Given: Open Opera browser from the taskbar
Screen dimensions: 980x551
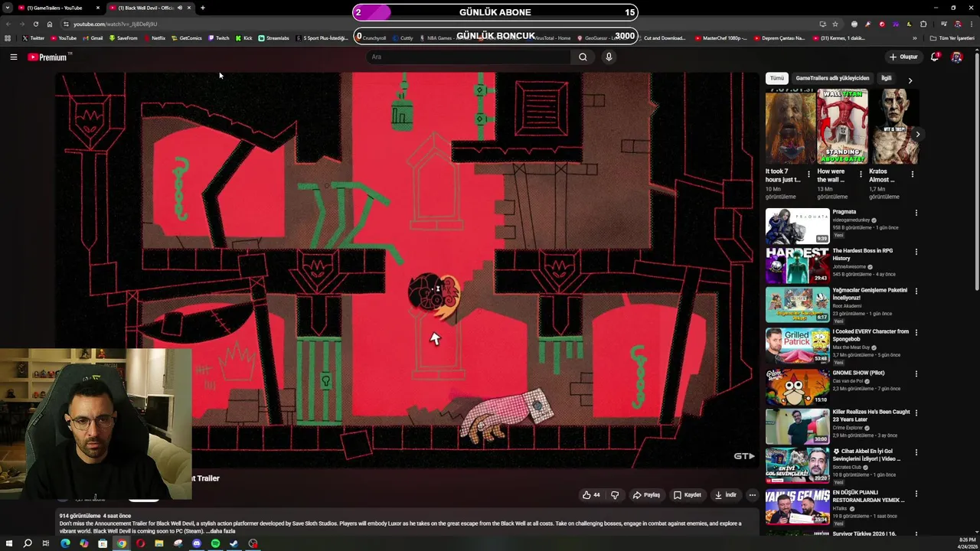Looking at the screenshot, I should click(x=140, y=543).
